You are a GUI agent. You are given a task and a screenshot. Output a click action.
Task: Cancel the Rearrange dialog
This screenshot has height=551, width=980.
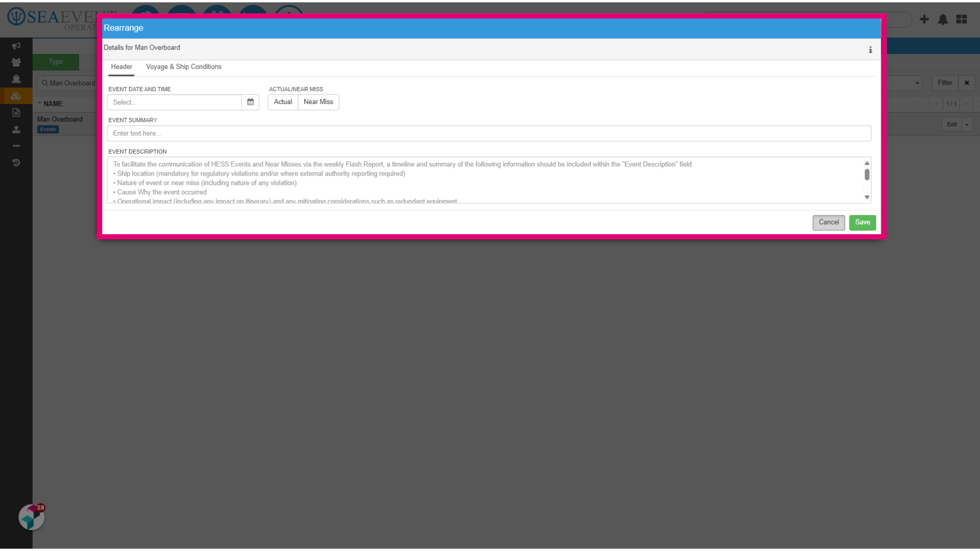coord(828,222)
